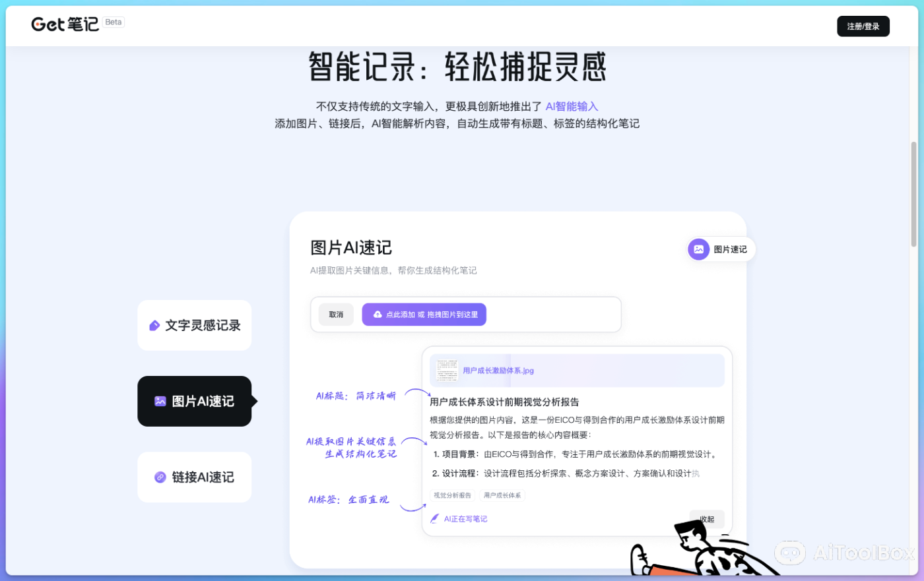Screen dimensions: 924x581
Task: Open the 文字灵感记录 tab
Action: click(x=194, y=325)
